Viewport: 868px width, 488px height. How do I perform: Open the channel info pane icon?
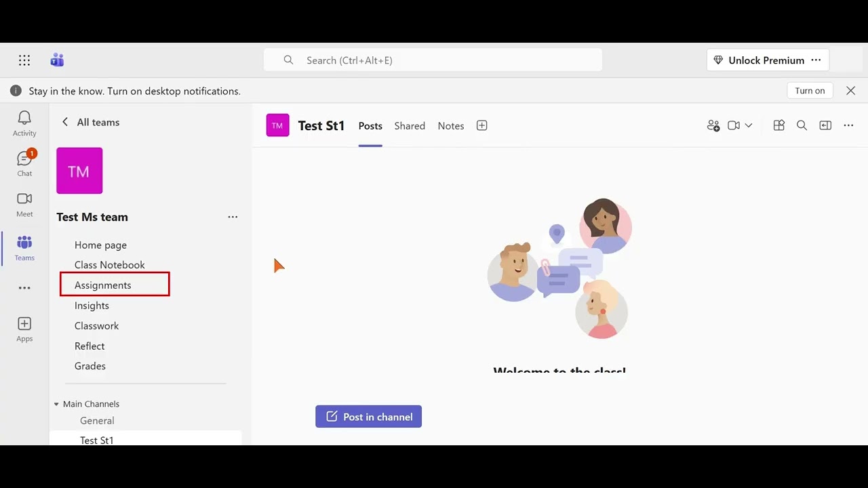click(825, 125)
